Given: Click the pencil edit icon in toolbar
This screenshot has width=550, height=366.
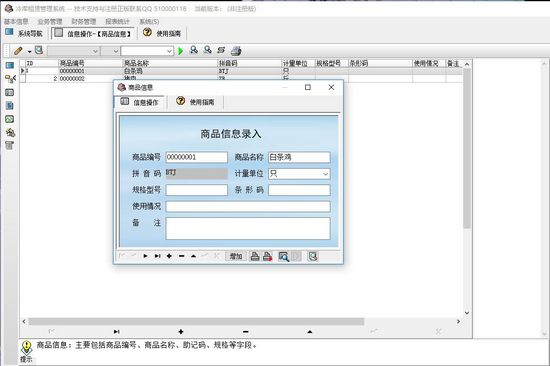Looking at the screenshot, I should tap(18, 51).
